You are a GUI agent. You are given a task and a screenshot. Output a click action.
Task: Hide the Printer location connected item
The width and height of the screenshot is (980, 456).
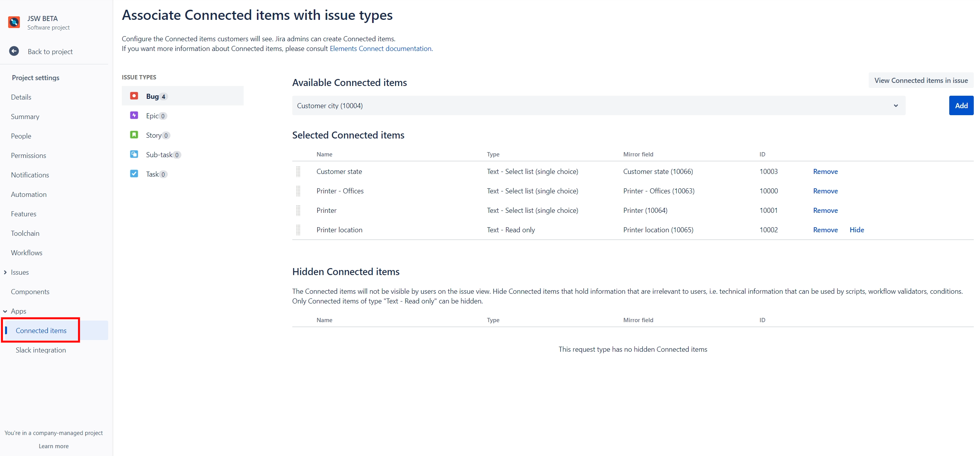point(856,230)
